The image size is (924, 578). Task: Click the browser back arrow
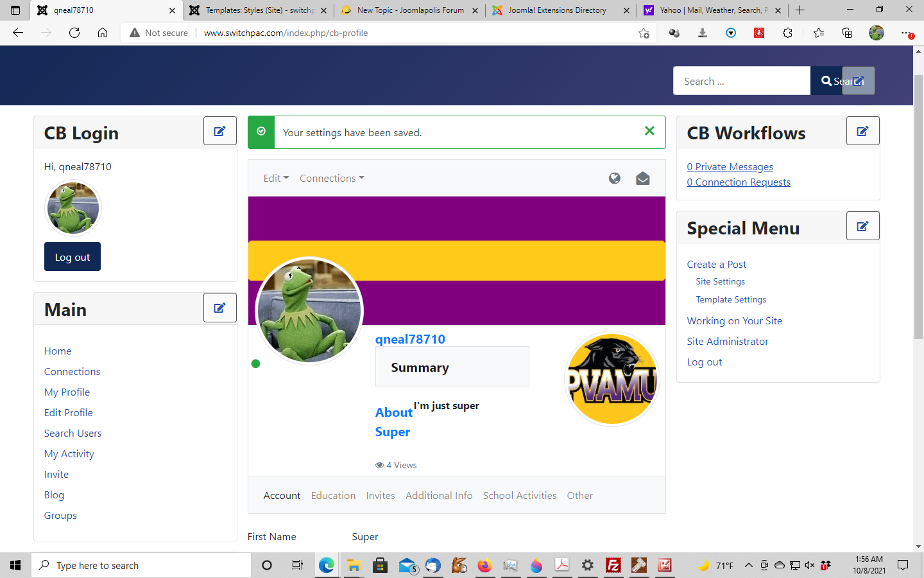coord(18,33)
